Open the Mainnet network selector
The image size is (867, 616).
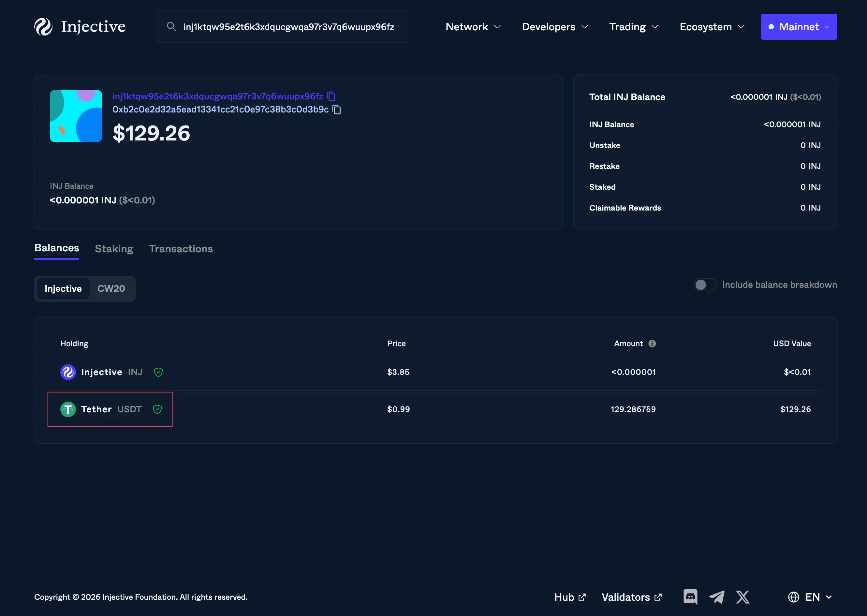[799, 26]
